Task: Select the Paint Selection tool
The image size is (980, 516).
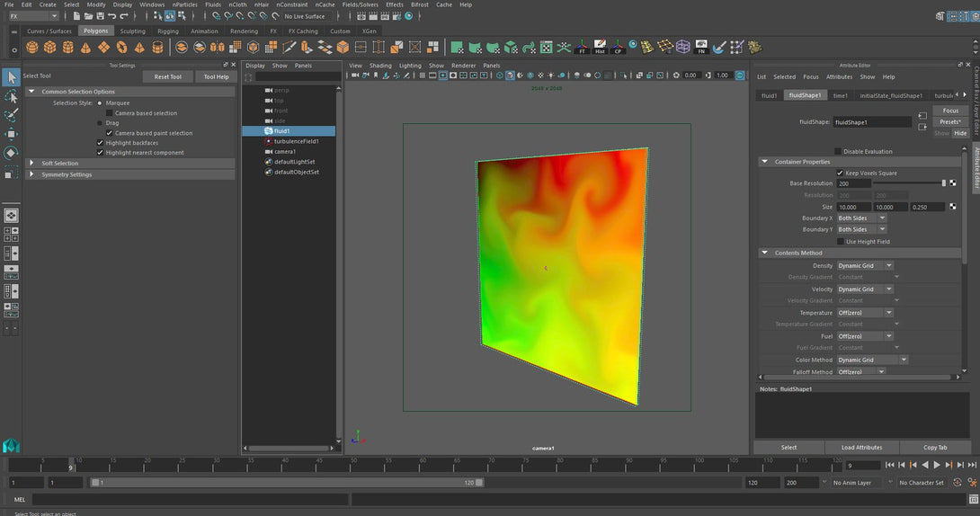Action: point(11,115)
